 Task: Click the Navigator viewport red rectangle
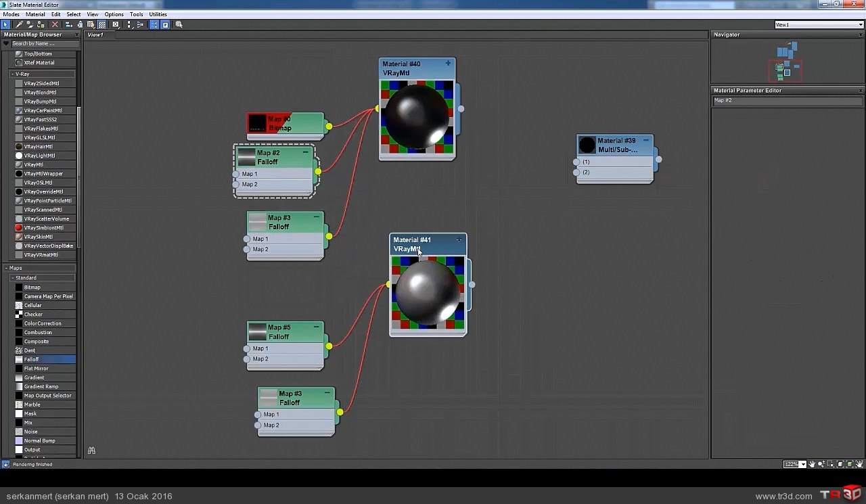pos(785,70)
